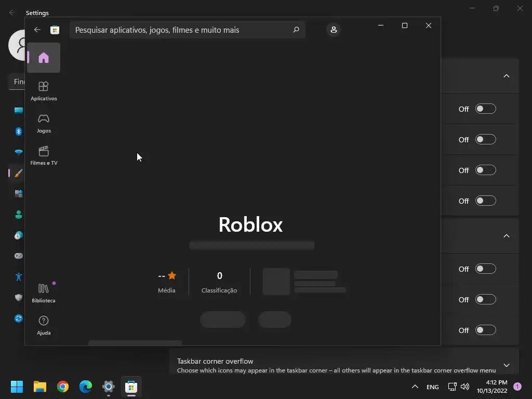
Task: Open Jogos section in Store sidebar
Action: point(44,123)
